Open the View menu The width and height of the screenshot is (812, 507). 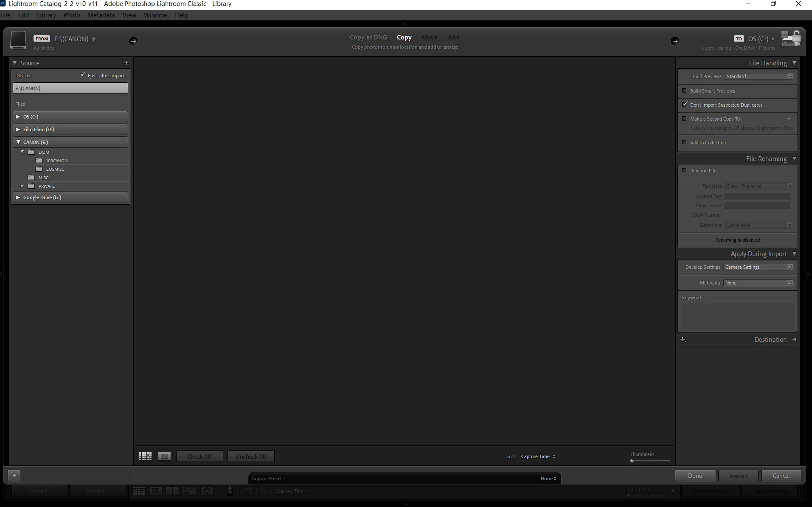point(129,15)
